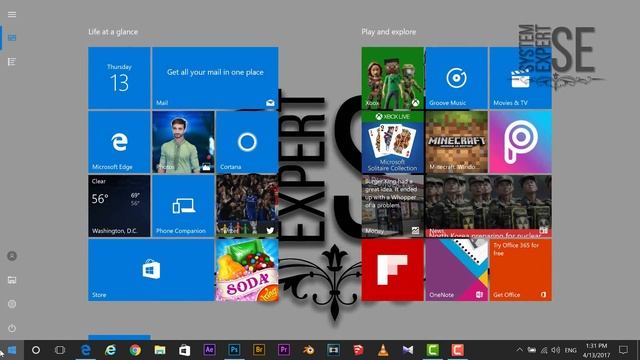The width and height of the screenshot is (640, 360).
Task: Launch Edge from the taskbar
Action: click(85, 350)
